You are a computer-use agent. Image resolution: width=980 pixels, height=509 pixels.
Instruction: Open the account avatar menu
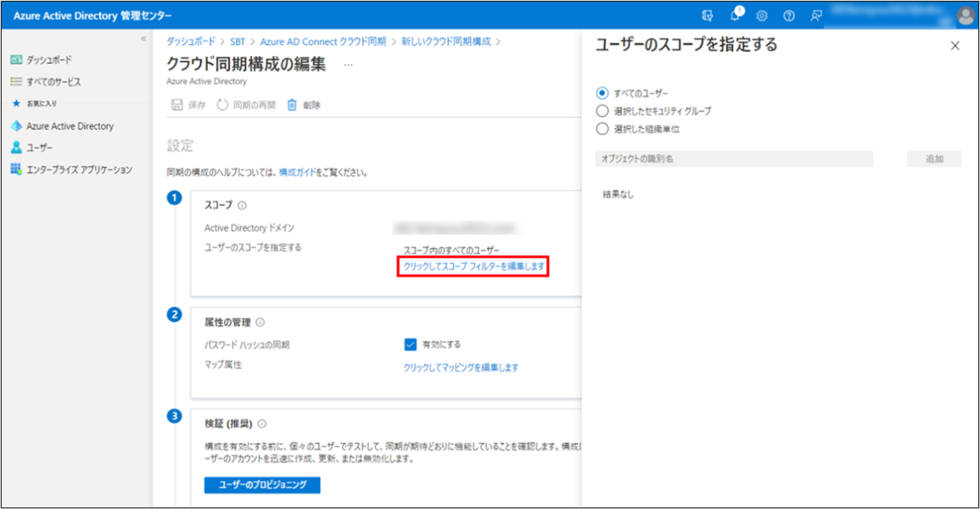(x=966, y=15)
